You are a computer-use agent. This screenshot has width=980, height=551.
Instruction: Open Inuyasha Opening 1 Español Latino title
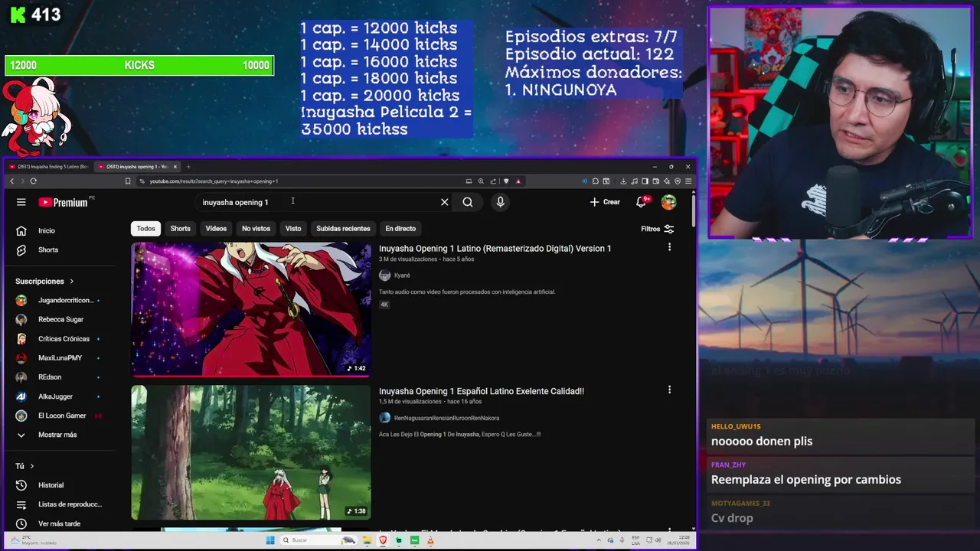pyautogui.click(x=482, y=391)
